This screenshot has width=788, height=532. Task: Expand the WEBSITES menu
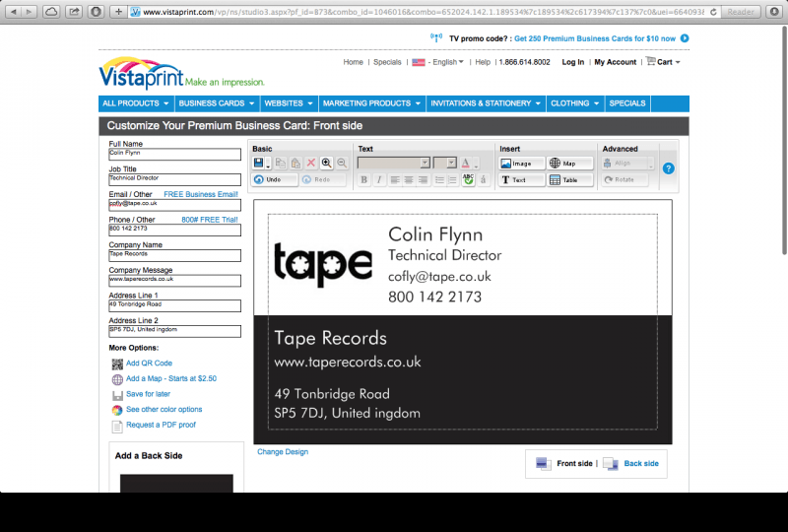289,103
